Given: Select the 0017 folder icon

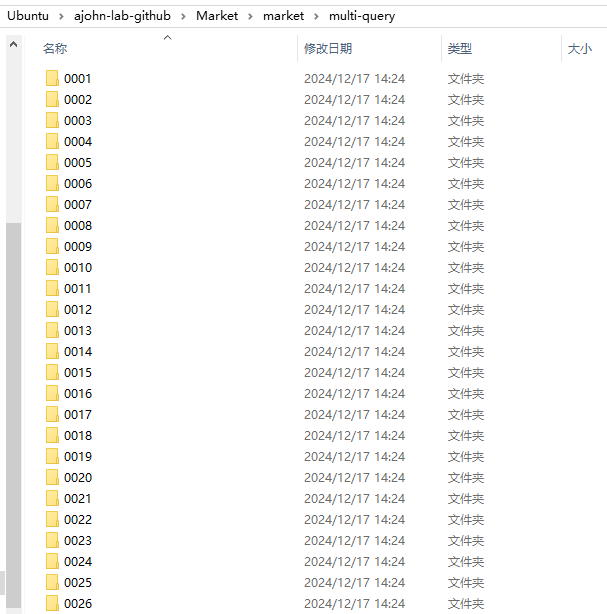Looking at the screenshot, I should [52, 414].
